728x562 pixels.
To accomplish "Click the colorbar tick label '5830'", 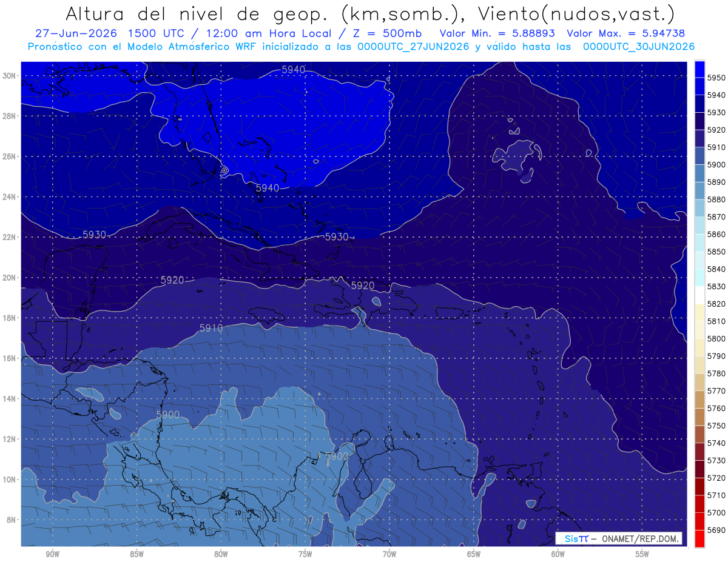I will tap(717, 286).
